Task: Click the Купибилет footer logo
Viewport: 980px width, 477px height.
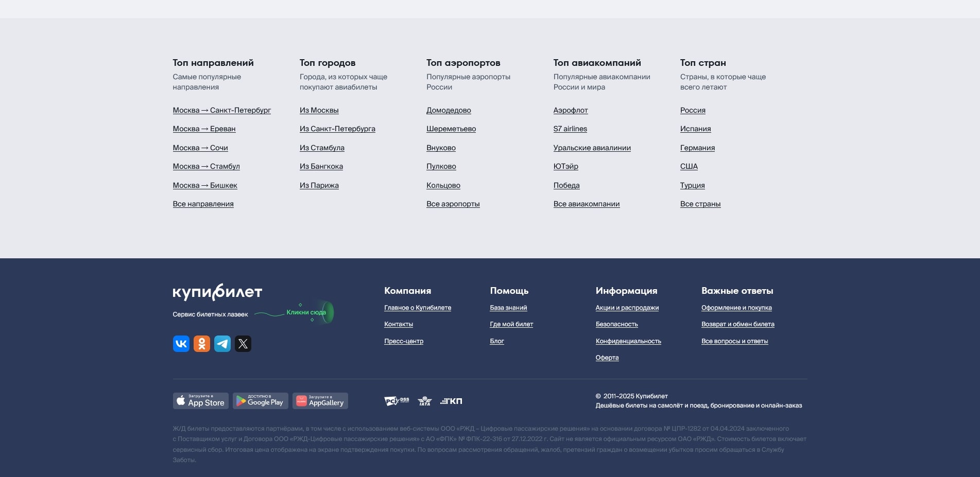Action: coord(217,292)
